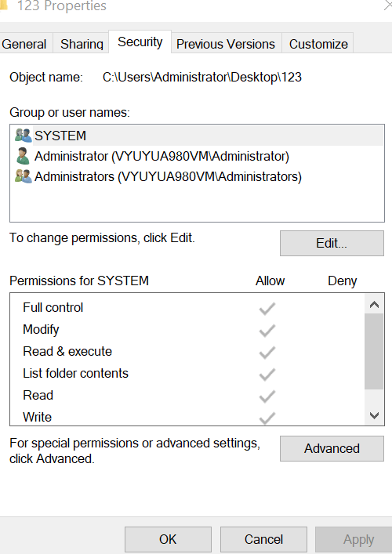The image size is (392, 554).
Task: Open the Customize tab
Action: click(x=318, y=44)
